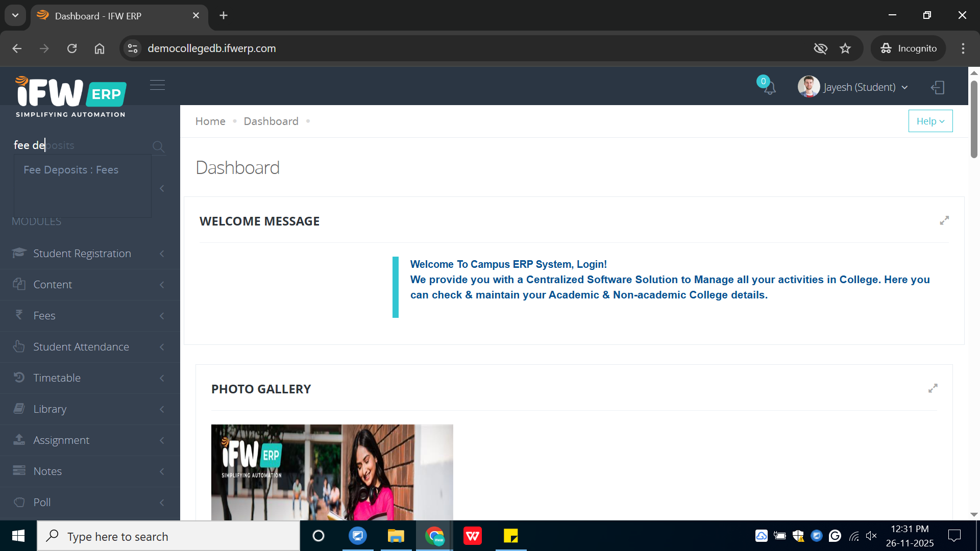Click the Windows taskbar search box
Image resolution: width=980 pixels, height=551 pixels.
168,536
